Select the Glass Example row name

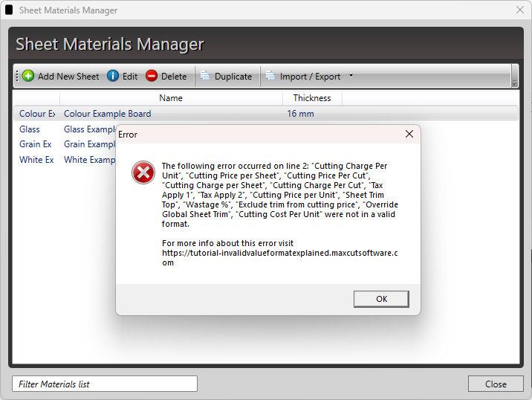(x=90, y=129)
